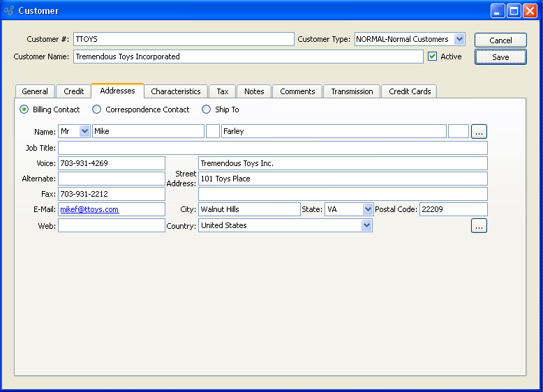The height and width of the screenshot is (392, 543).
Task: Close the Customer window
Action: pos(530,10)
